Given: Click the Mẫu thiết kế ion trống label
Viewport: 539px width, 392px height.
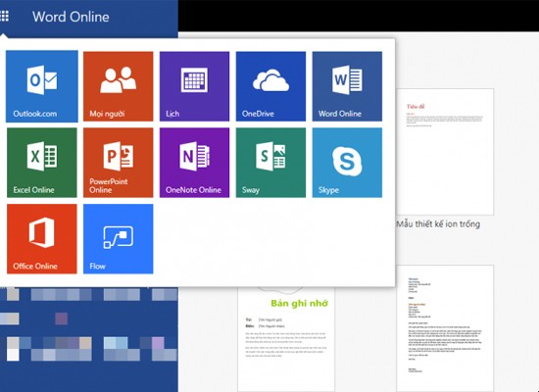Looking at the screenshot, I should (x=438, y=224).
